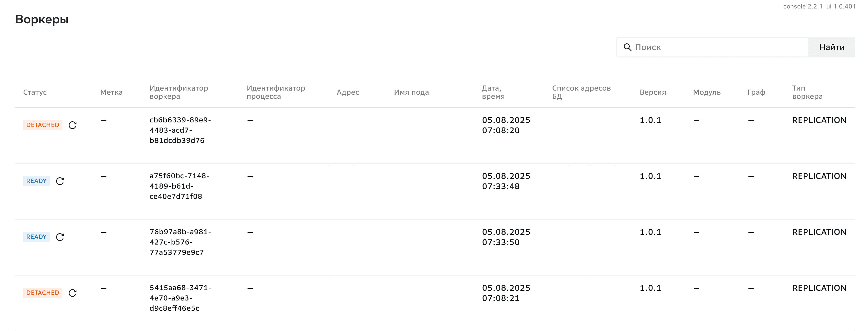This screenshot has height=331, width=868.
Task: Click DETACHED badge of worker 5415aa68
Action: tap(43, 293)
